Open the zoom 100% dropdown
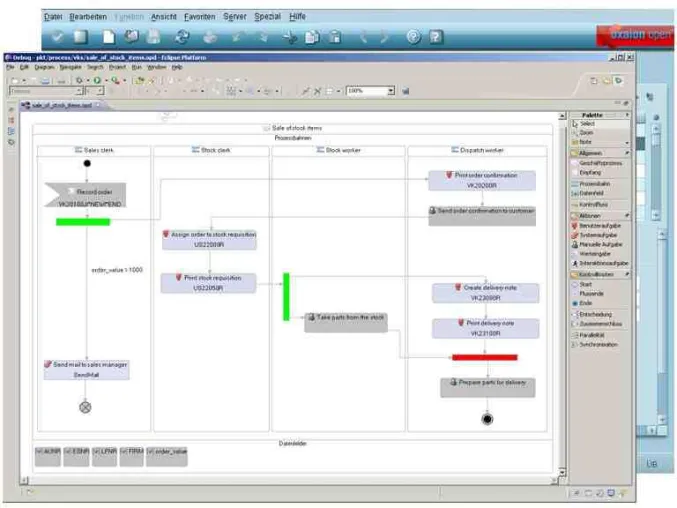Image resolution: width=677 pixels, height=508 pixels. coord(391,91)
